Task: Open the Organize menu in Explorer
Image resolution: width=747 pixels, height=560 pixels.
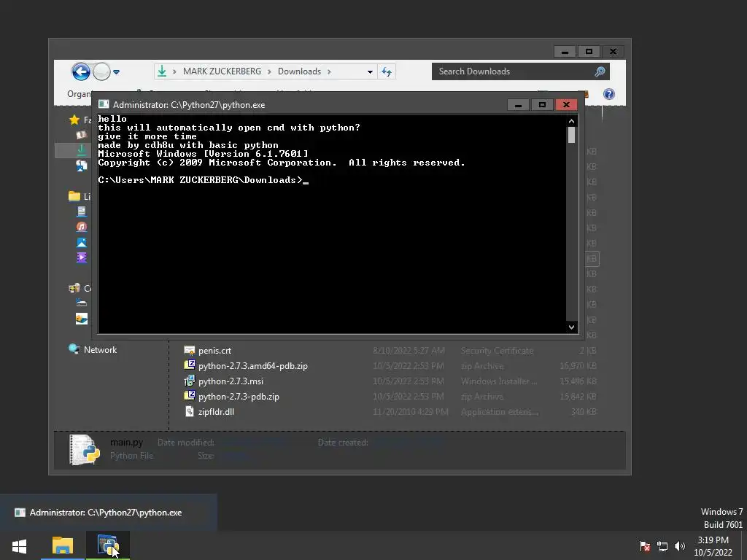Action: (x=79, y=94)
